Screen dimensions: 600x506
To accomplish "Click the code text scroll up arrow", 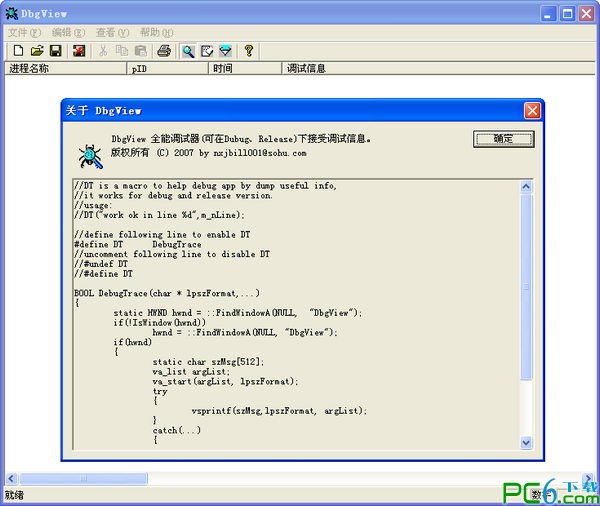I will (526, 186).
